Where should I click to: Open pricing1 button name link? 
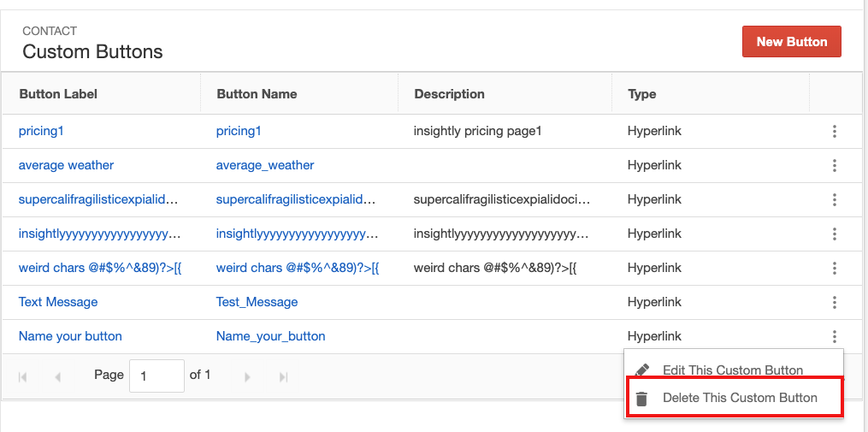coord(239,131)
